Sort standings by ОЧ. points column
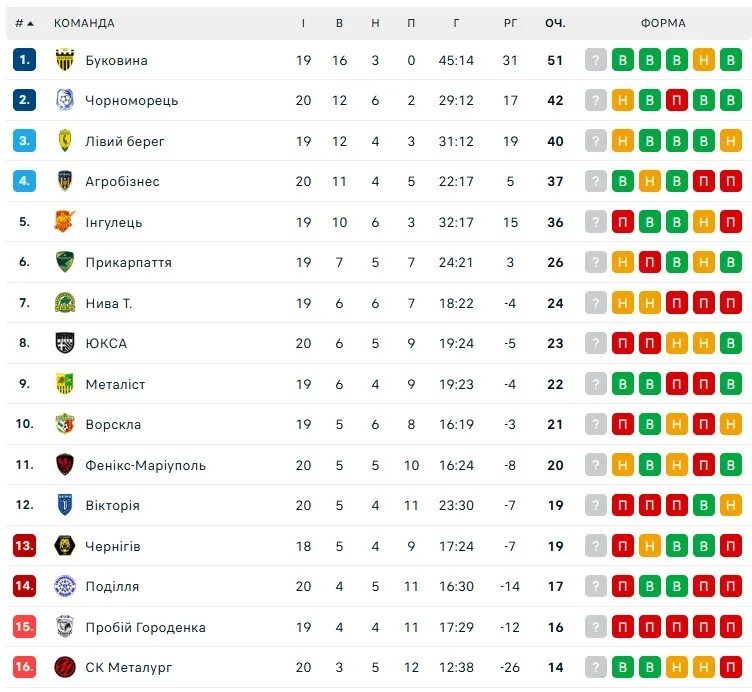 pos(555,23)
